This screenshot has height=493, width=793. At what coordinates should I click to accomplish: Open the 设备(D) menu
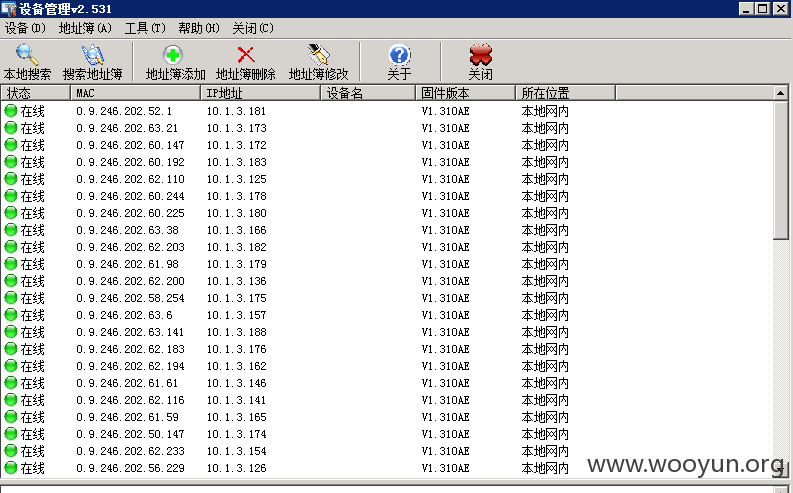pos(25,28)
